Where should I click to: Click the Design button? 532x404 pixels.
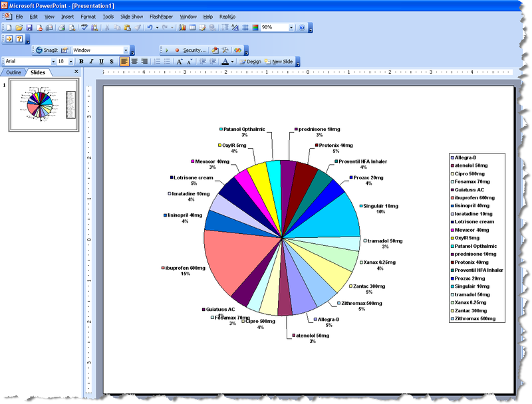point(251,61)
